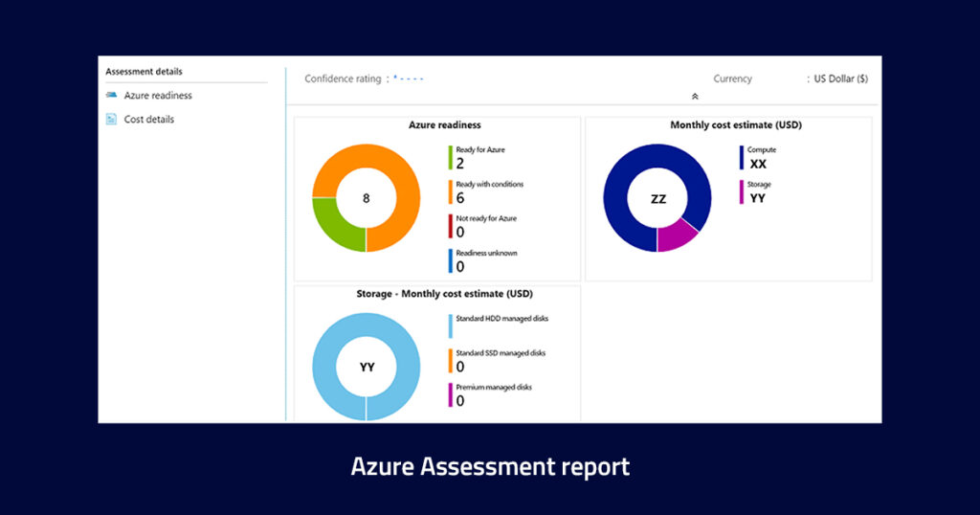Click the blue Readiness unknown legend swatch

click(450, 260)
